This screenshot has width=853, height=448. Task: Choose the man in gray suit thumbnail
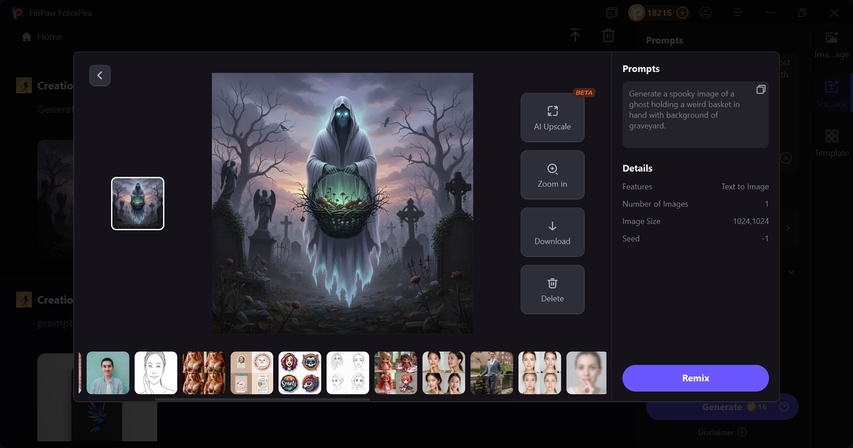coord(491,372)
